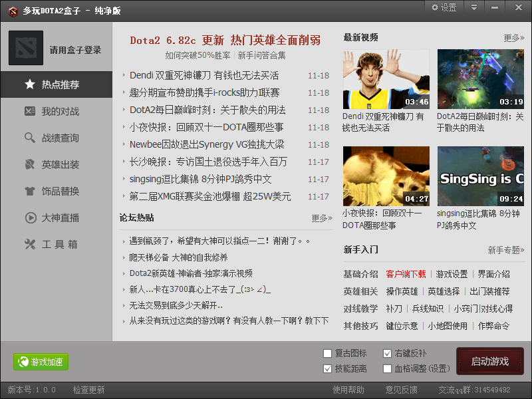The width and height of the screenshot is (532, 399).
Task: Click the 我的对战 versus icon
Action: [30, 111]
